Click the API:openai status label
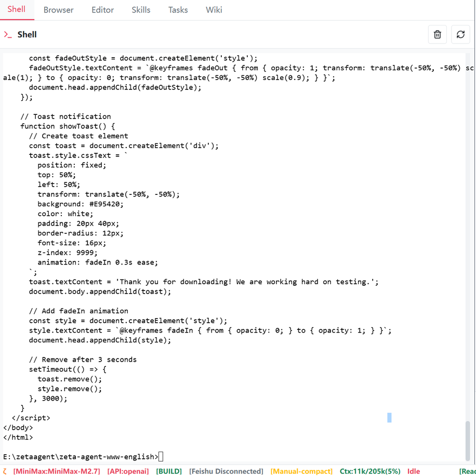The image size is (476, 476). click(x=128, y=471)
